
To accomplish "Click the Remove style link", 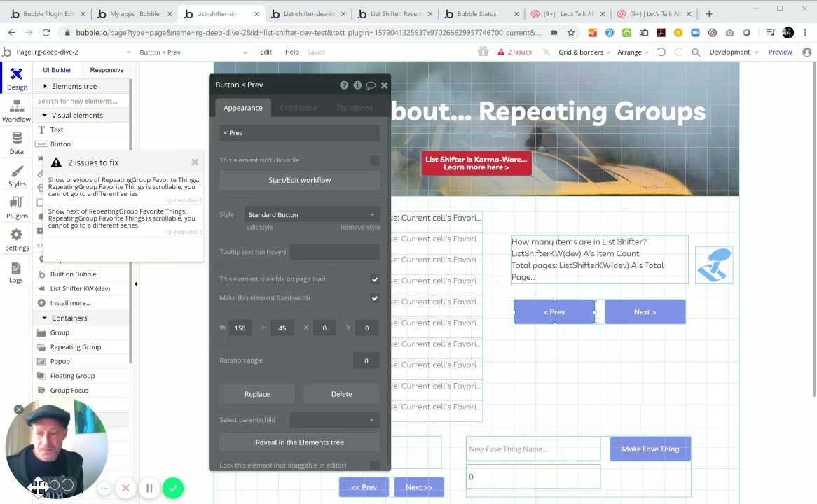I will pyautogui.click(x=360, y=227).
